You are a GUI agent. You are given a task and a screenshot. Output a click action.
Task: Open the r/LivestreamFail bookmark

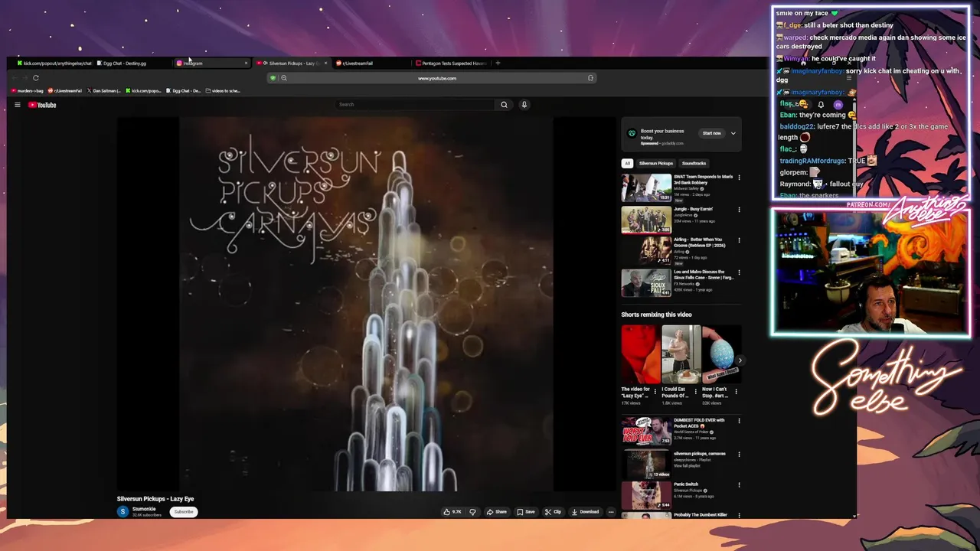[65, 90]
